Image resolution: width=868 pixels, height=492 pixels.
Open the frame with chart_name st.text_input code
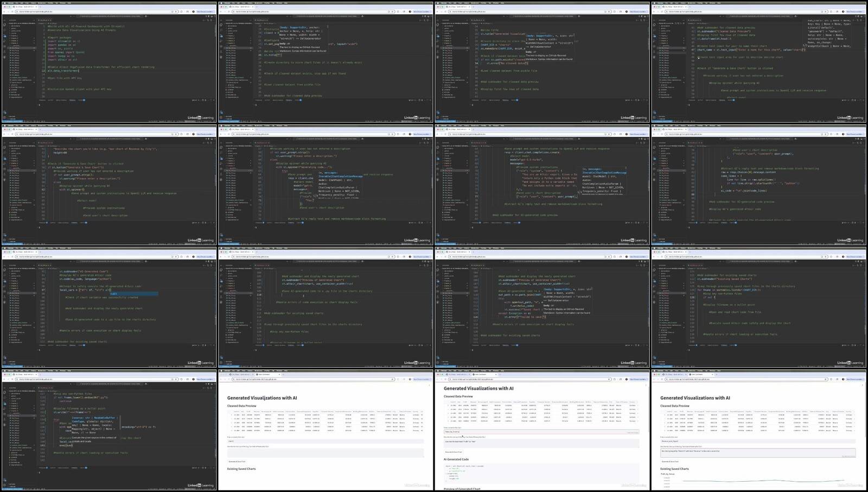[759, 61]
